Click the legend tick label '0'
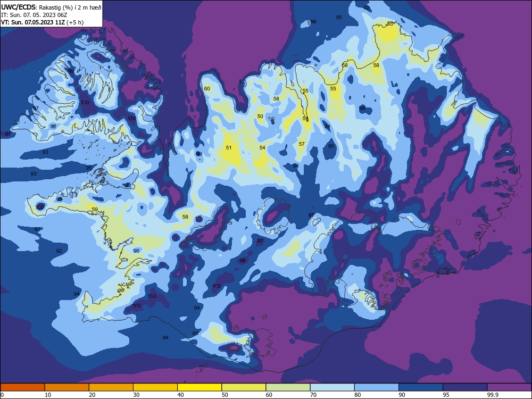Image resolution: width=532 pixels, height=399 pixels. (x=2, y=395)
